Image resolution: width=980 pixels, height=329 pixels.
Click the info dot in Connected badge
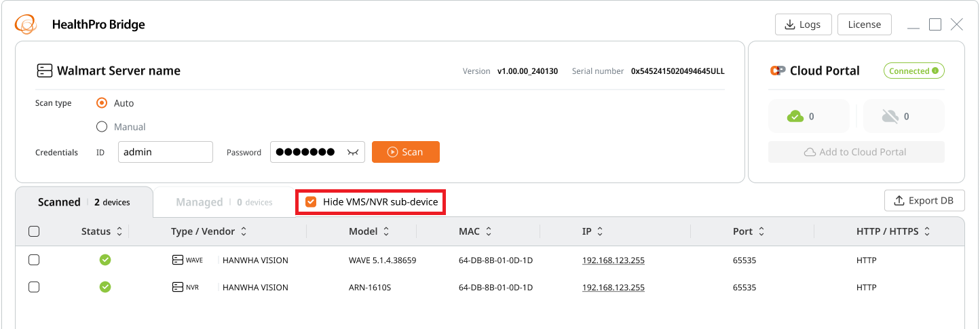click(x=935, y=71)
